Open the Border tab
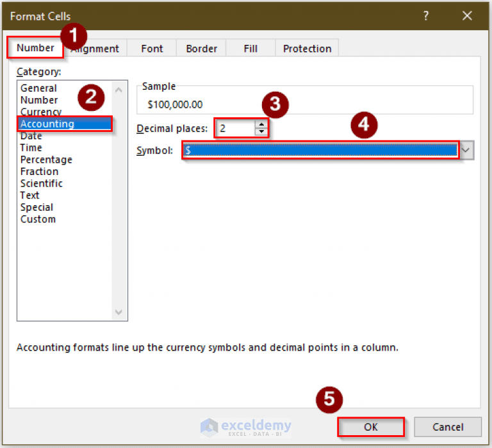Viewport: 492px width, 448px height. coord(201,49)
